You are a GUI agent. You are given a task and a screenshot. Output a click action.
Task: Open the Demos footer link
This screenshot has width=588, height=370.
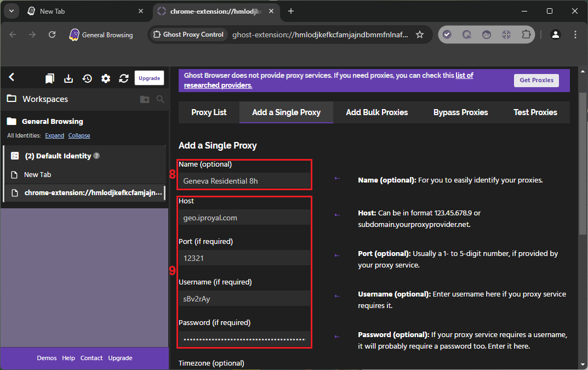tap(47, 358)
